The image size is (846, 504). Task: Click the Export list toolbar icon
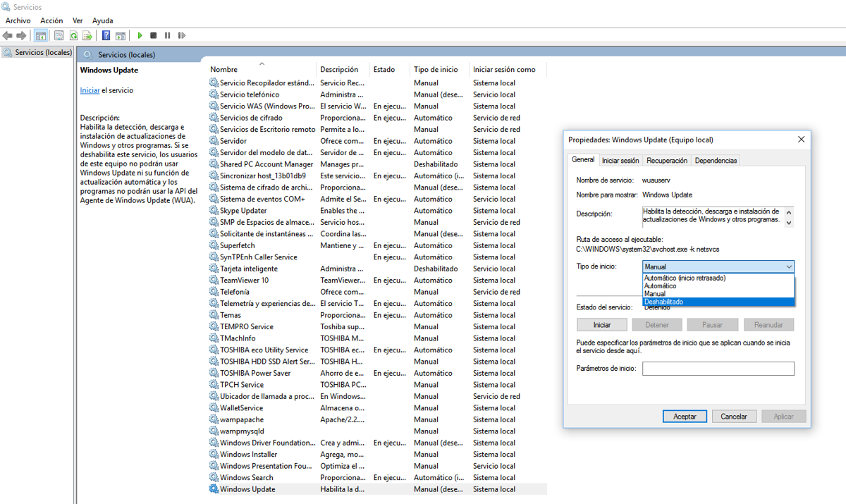click(x=87, y=35)
